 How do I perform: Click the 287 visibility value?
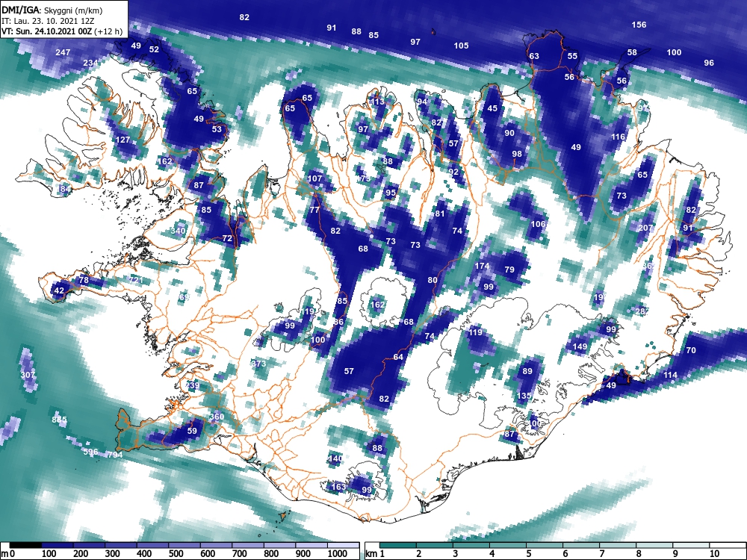point(642,311)
